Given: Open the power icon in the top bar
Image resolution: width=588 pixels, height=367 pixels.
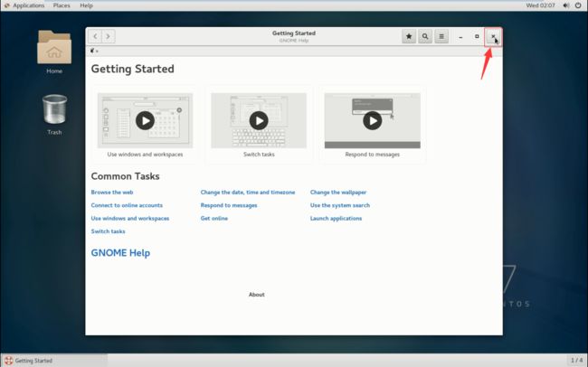Looking at the screenshot, I should pos(578,5).
